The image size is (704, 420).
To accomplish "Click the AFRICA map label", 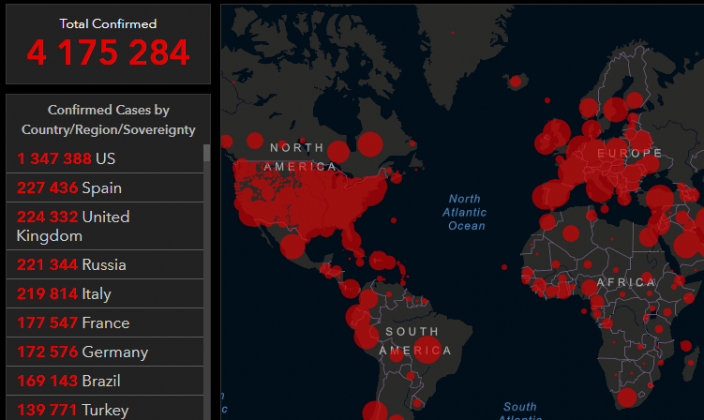I will click(626, 282).
